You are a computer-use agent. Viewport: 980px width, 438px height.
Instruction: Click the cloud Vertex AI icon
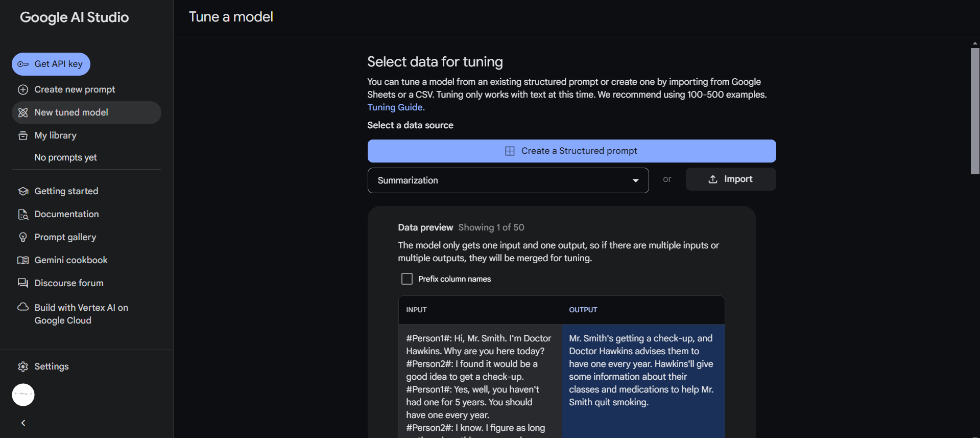tap(23, 307)
